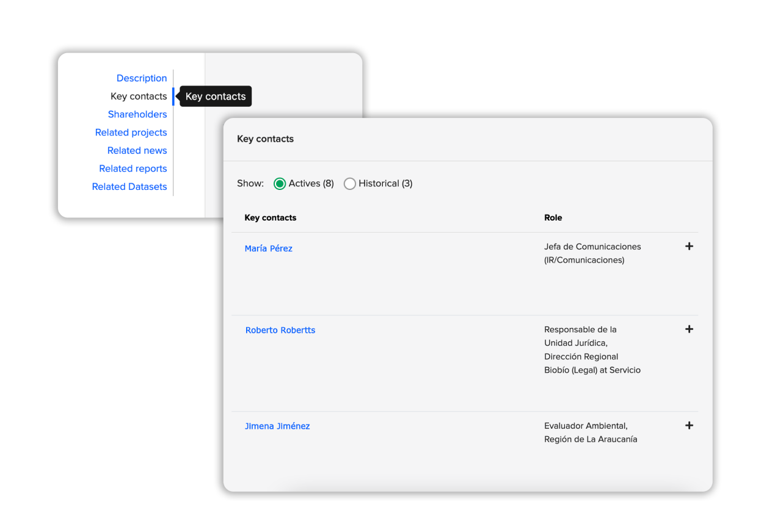Click the Role column header
Screen dimensions: 764x532
click(x=551, y=217)
